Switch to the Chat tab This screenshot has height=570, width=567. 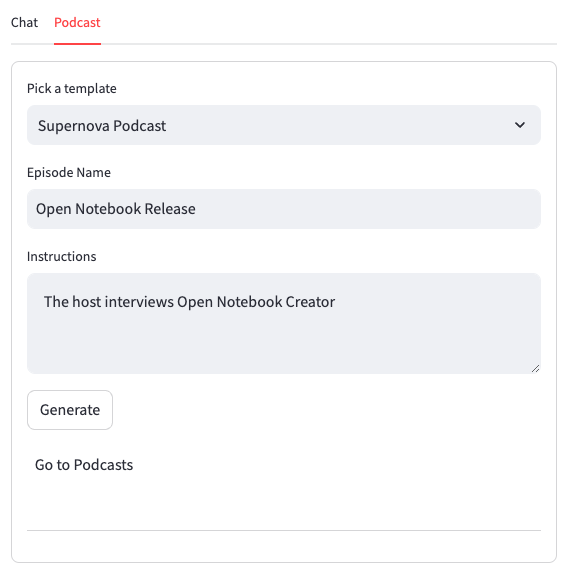pos(24,23)
